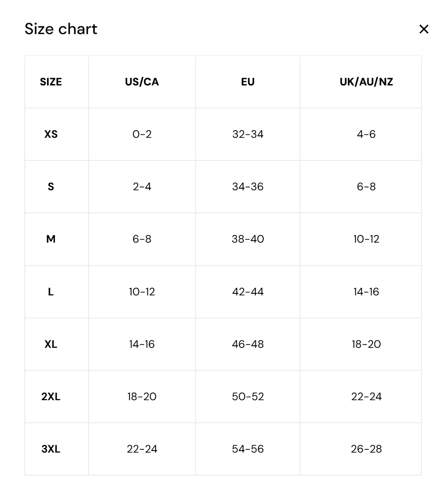Screen dimensions: 448x496
Task: Select the 2XL row label
Action: [x=51, y=396]
